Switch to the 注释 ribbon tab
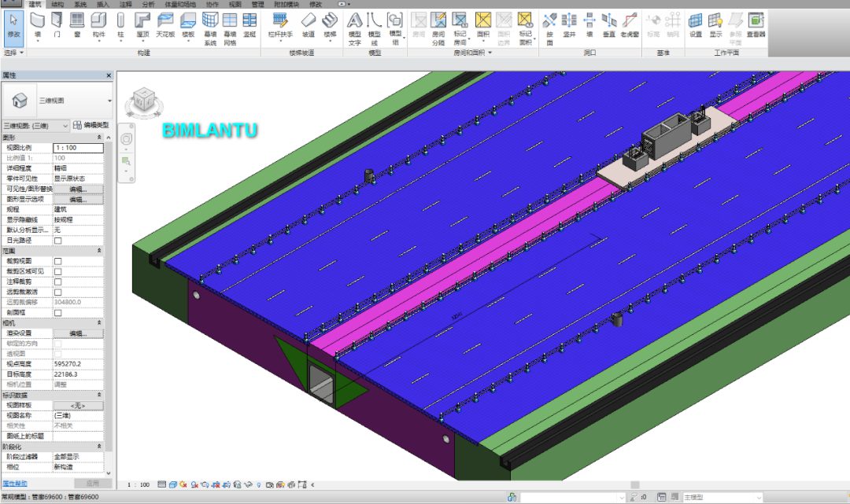This screenshot has height=504, width=850. click(x=125, y=5)
